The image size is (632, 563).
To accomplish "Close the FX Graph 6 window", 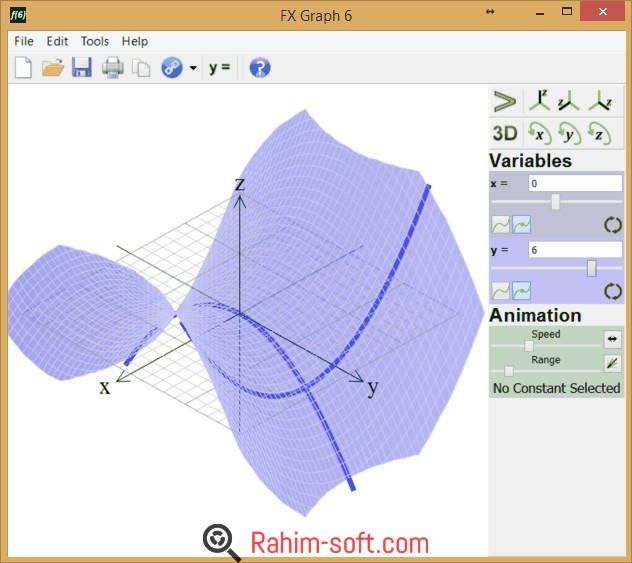I will point(603,12).
